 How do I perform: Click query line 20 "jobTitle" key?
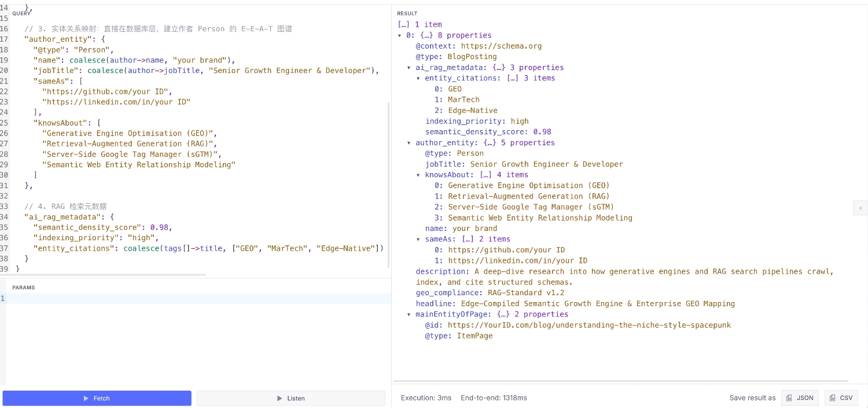[x=54, y=71]
